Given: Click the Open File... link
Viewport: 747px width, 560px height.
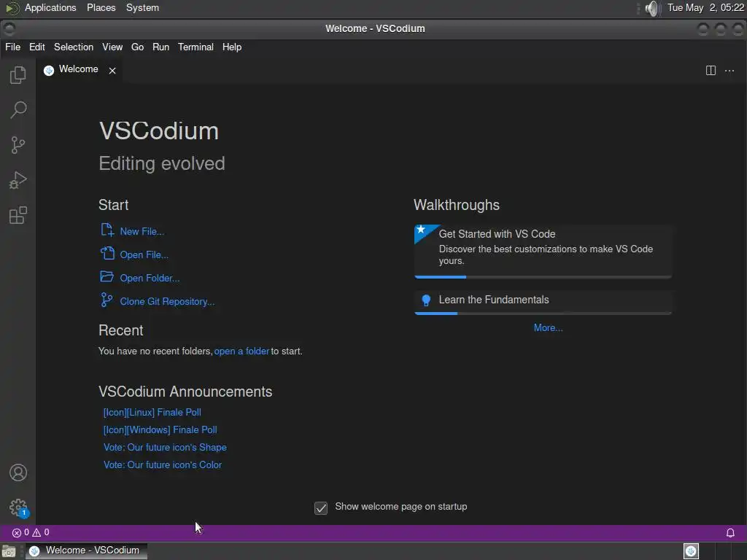Looking at the screenshot, I should 144,254.
